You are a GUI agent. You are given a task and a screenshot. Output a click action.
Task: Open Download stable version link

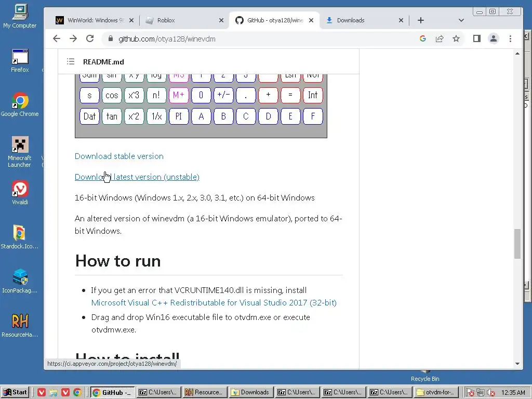(119, 156)
